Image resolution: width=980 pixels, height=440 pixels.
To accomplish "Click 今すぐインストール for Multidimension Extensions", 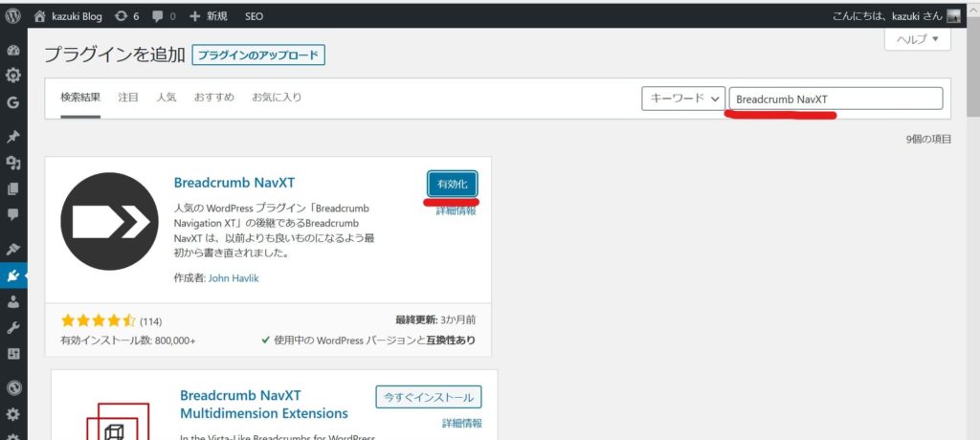I will [x=429, y=397].
